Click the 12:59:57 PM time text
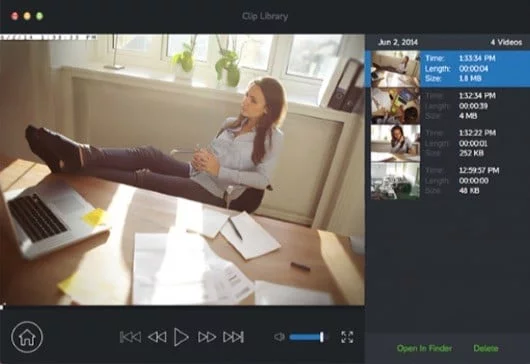The image size is (530, 364). coord(479,170)
